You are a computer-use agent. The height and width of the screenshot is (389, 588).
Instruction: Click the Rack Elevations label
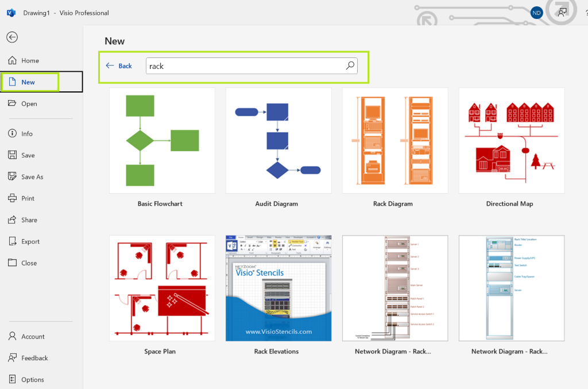276,352
